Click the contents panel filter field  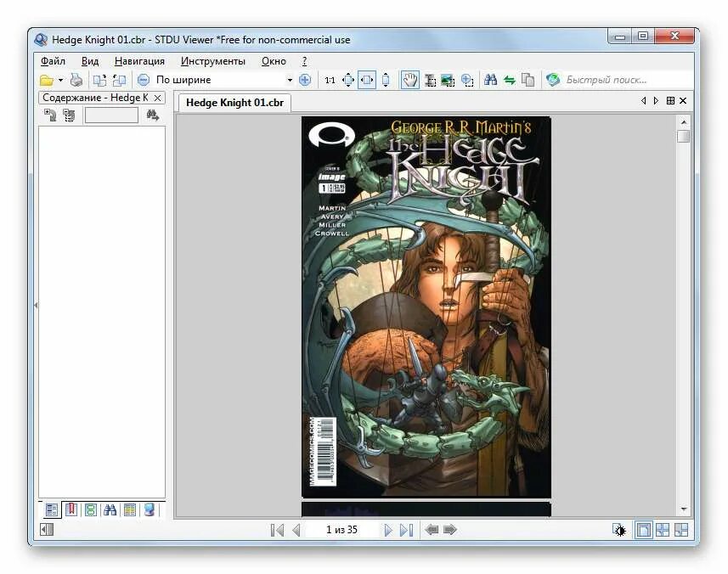tap(111, 115)
